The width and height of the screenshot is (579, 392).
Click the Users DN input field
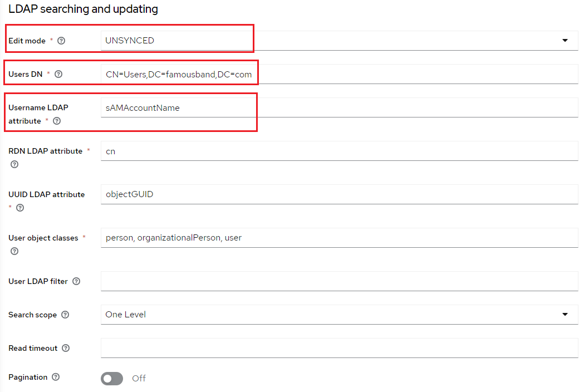tap(223, 73)
